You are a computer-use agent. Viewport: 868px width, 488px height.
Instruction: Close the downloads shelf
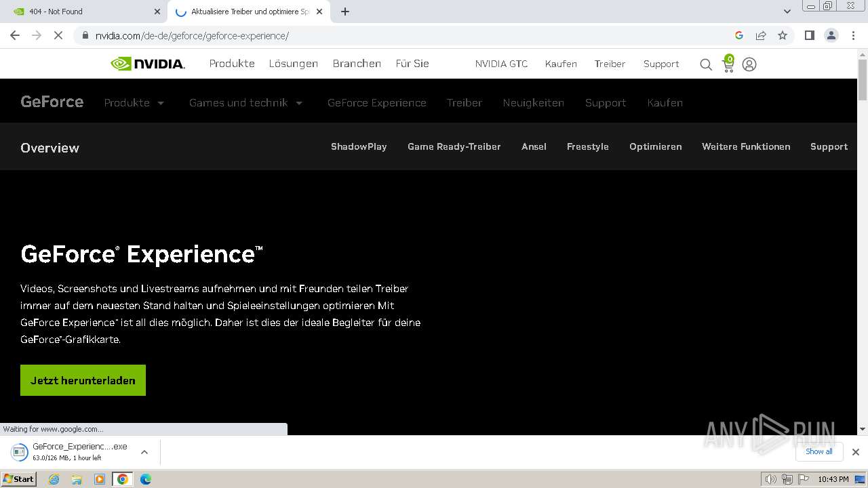(x=856, y=452)
